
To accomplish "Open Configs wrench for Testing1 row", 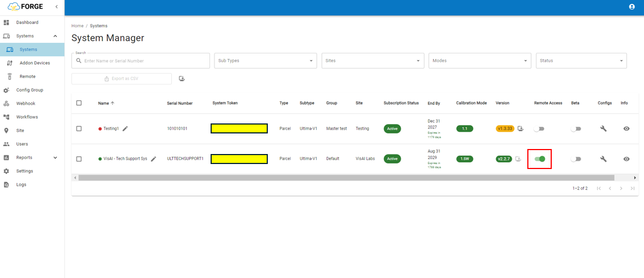I will [603, 128].
